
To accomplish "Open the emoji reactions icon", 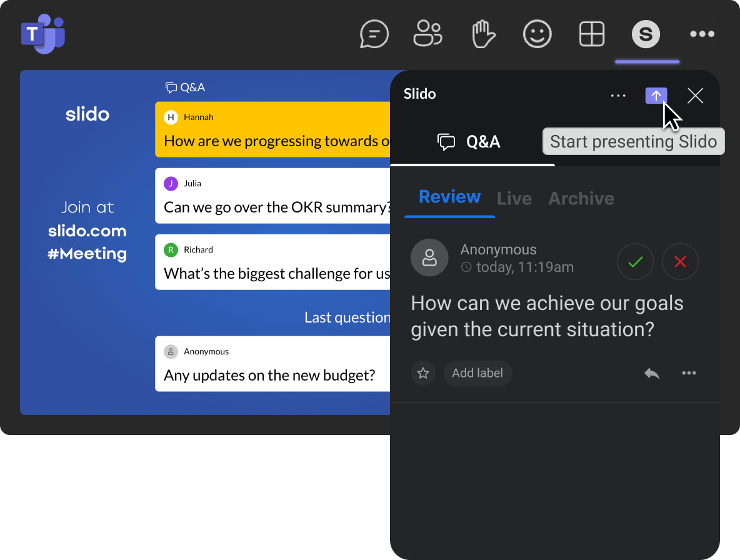I will (537, 34).
